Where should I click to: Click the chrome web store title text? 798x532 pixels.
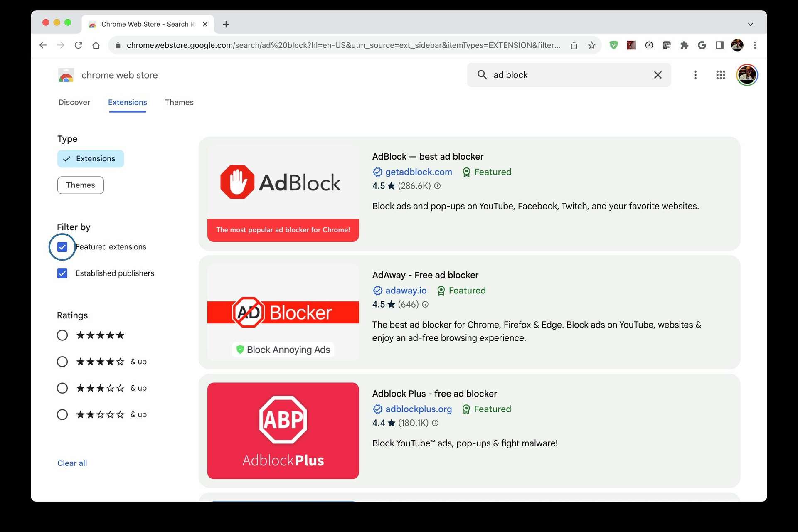[120, 75]
